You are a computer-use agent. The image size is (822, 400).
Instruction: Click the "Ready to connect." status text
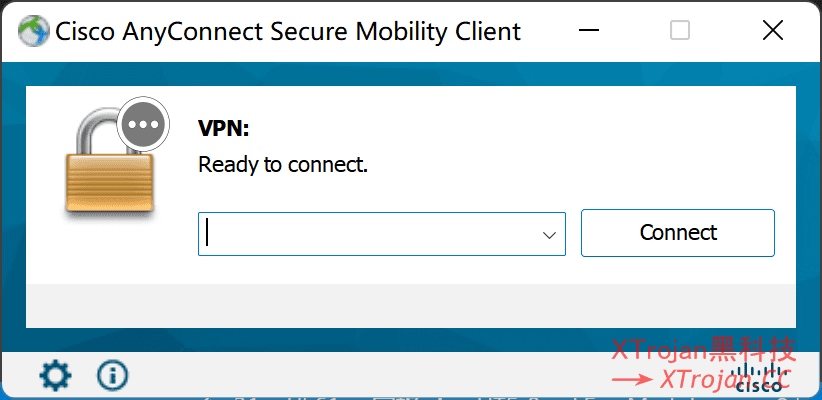[283, 164]
